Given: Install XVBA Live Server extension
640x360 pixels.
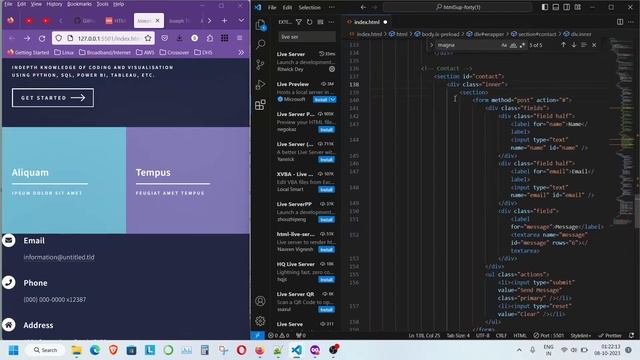Looking at the screenshot, I should (x=327, y=190).
